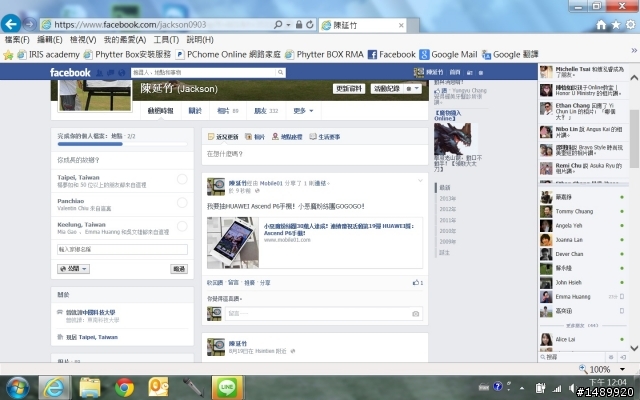Click the IE forward arrow button
This screenshot has width=640, height=400.
click(x=29, y=24)
